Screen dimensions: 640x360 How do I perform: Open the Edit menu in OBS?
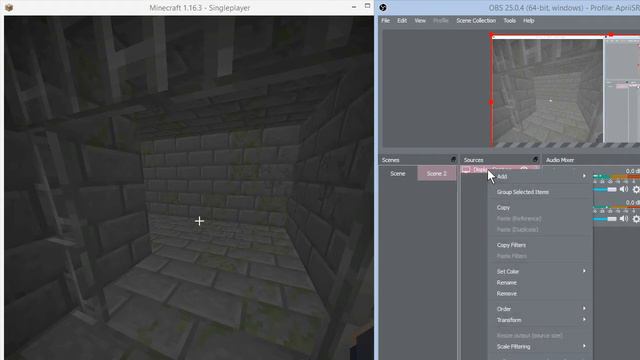coord(402,20)
